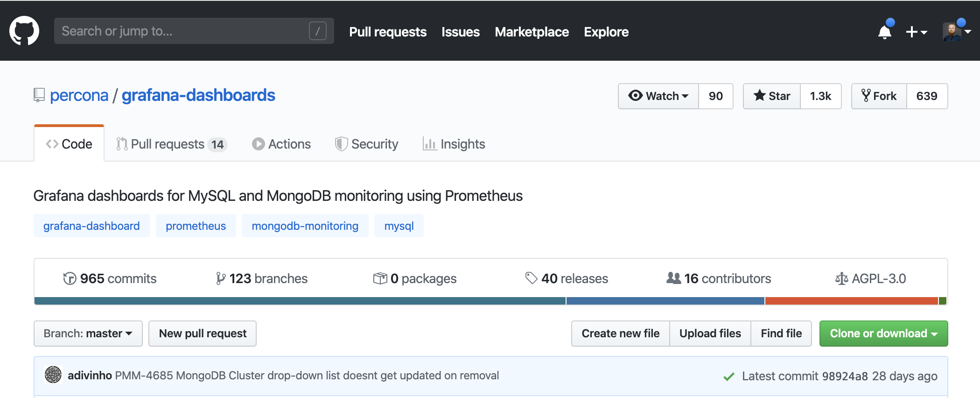Open the PMM-4685 commit message
Image resolution: width=980 pixels, height=398 pixels.
[307, 376]
